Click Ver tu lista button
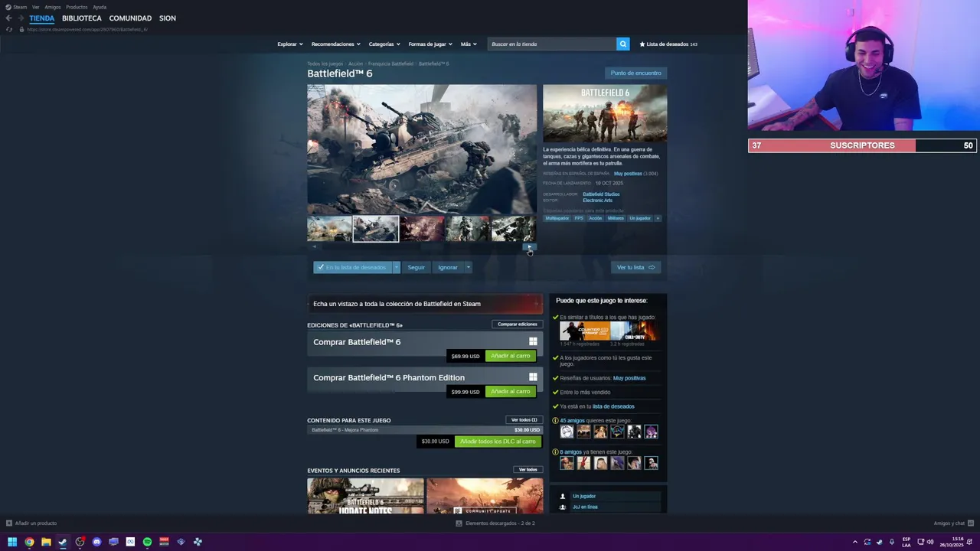 click(x=635, y=267)
